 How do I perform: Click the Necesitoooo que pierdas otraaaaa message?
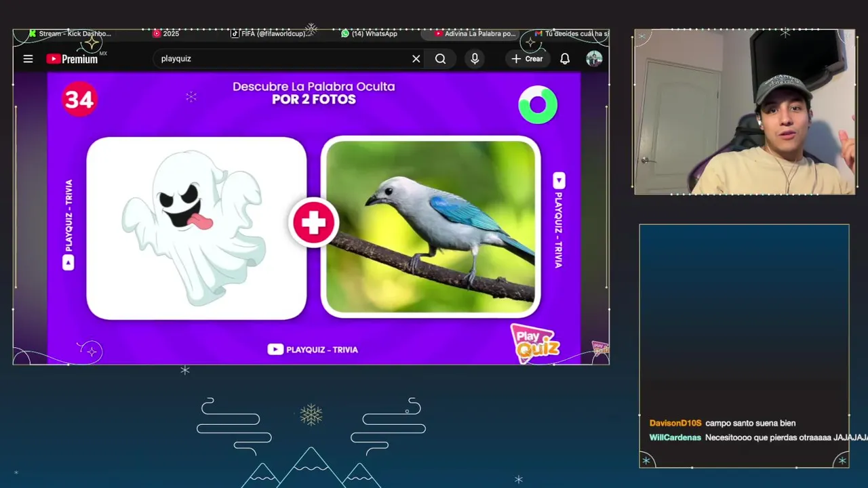787,438
